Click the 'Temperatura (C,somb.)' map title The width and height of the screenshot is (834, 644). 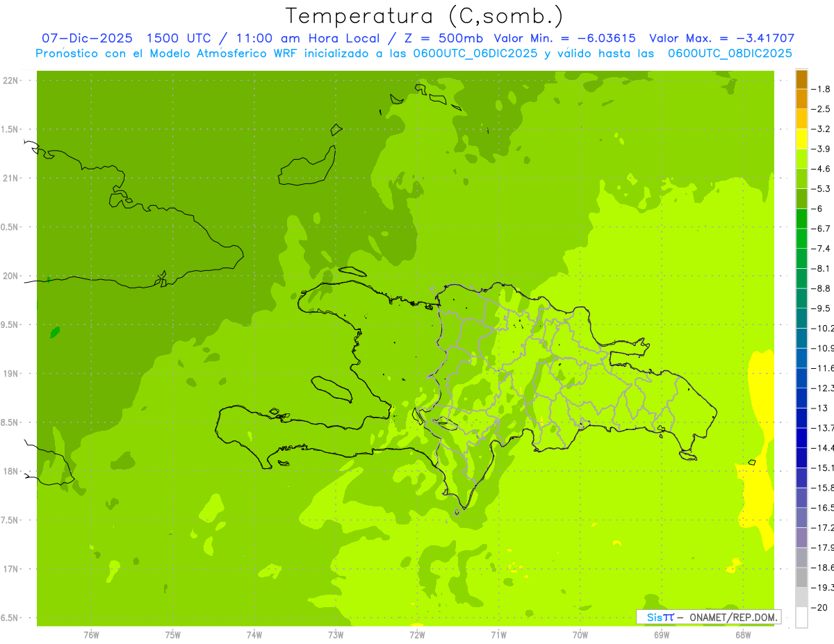click(x=425, y=16)
